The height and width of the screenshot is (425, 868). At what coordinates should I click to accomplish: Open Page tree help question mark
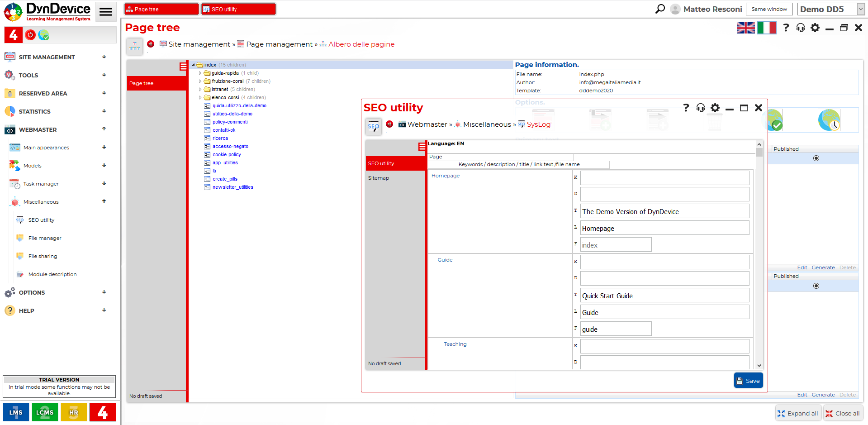[x=786, y=28]
